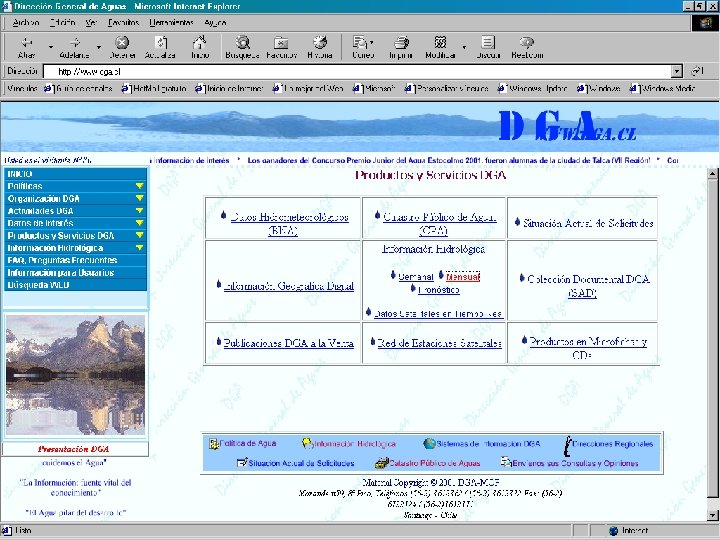Click the INICIO sidebar item
The height and width of the screenshot is (540, 720).
75,174
